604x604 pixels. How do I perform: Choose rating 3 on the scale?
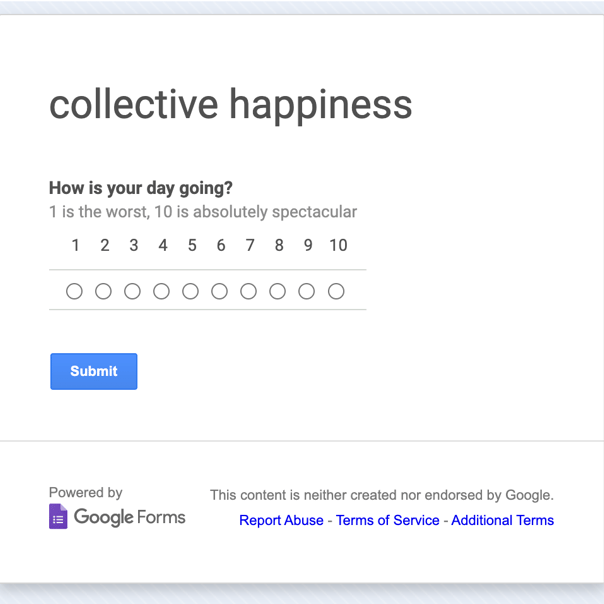(x=133, y=291)
